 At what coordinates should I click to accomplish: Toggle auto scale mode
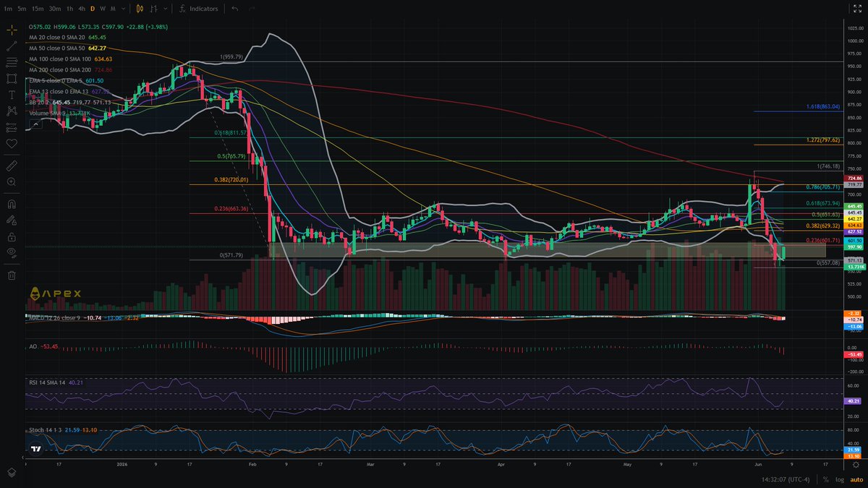pos(855,479)
